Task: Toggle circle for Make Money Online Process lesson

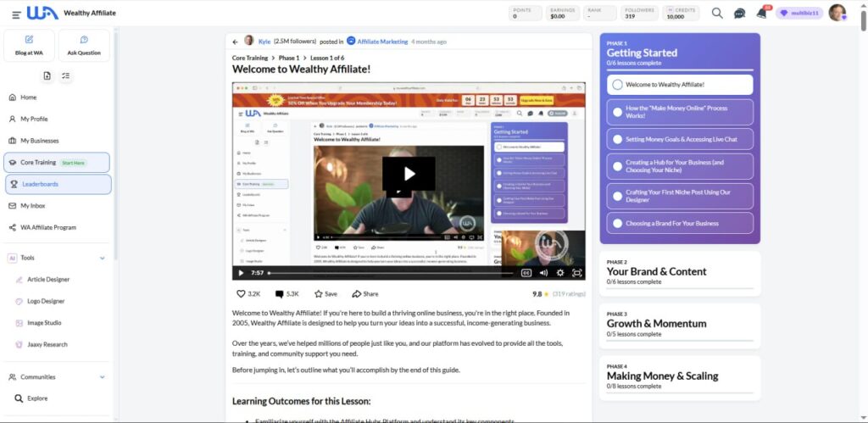Action: (x=617, y=112)
